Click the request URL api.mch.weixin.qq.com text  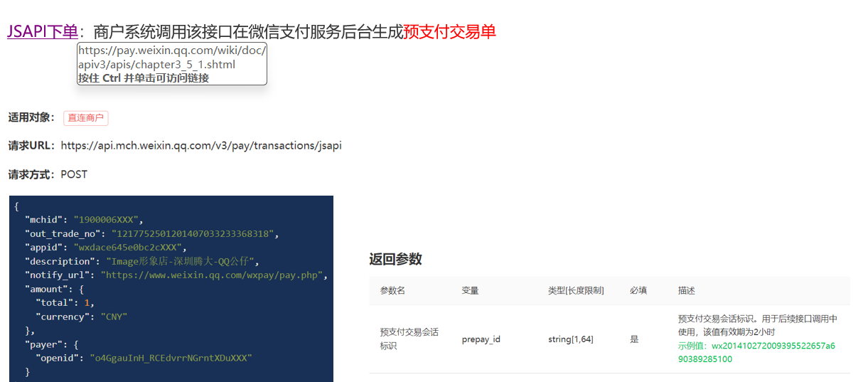[201, 146]
